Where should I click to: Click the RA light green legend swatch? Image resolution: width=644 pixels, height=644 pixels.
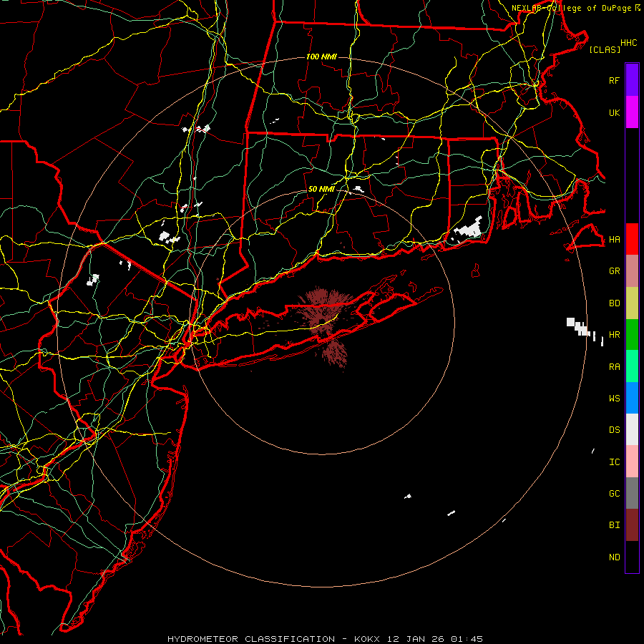[x=632, y=366]
